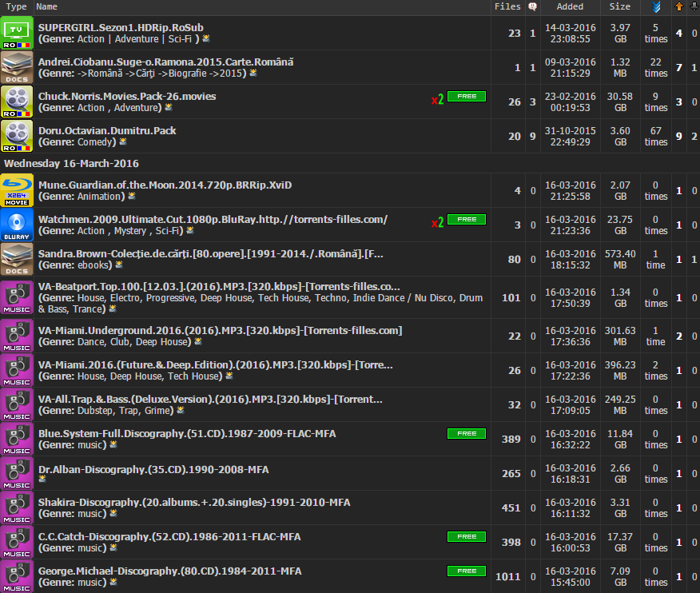Click files count 451 on Shakira row
The height and width of the screenshot is (593, 700).
point(511,508)
